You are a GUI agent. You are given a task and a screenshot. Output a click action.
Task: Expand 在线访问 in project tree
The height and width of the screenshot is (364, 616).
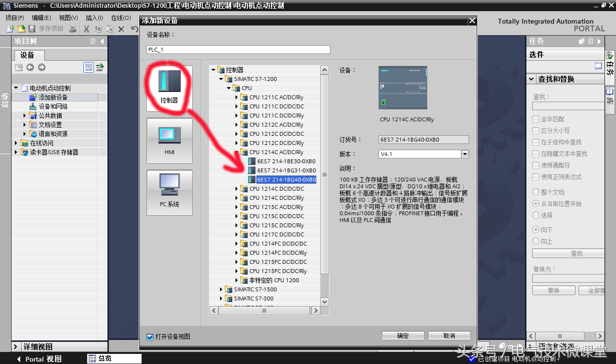(x=16, y=143)
